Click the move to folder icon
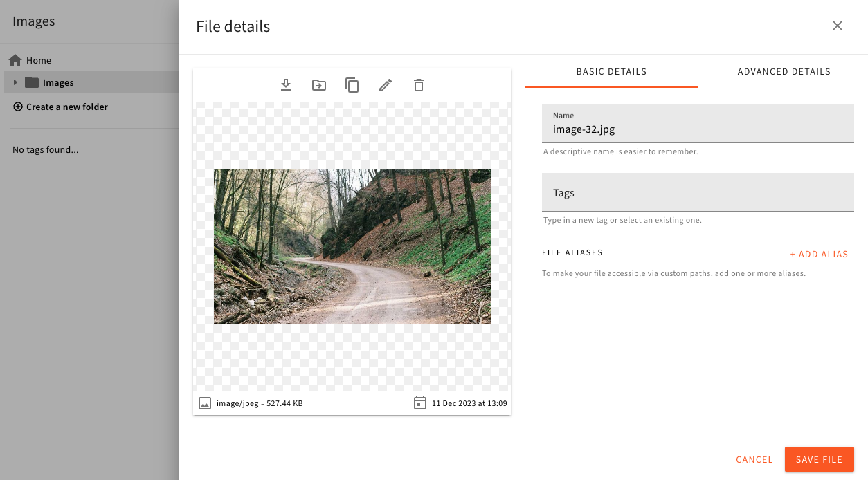The height and width of the screenshot is (480, 868). pyautogui.click(x=319, y=85)
